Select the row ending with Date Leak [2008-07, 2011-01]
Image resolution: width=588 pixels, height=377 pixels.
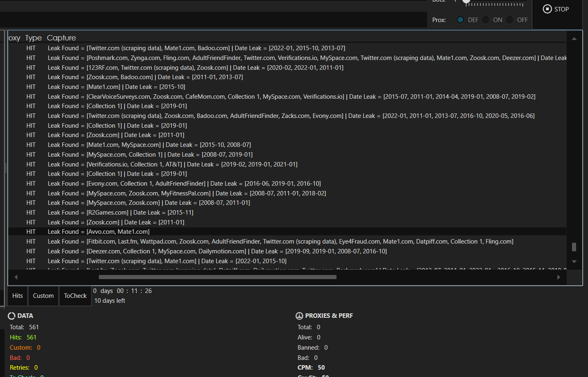click(287, 203)
